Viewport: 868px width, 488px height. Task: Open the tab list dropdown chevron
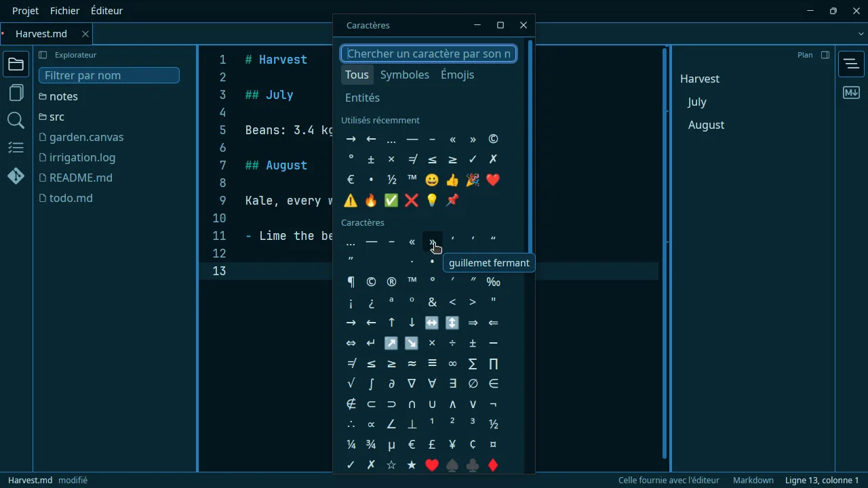(861, 34)
